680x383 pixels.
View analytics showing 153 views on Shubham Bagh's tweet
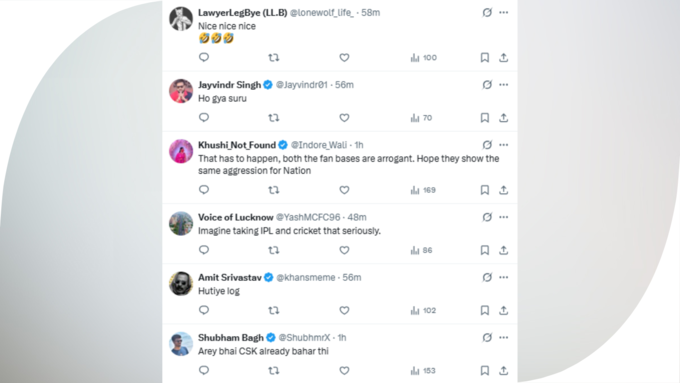[423, 371]
